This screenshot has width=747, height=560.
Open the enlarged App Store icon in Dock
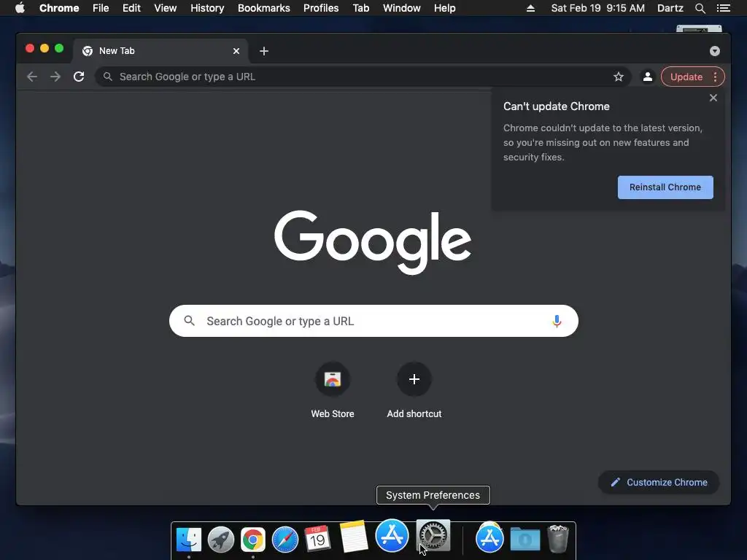(392, 536)
